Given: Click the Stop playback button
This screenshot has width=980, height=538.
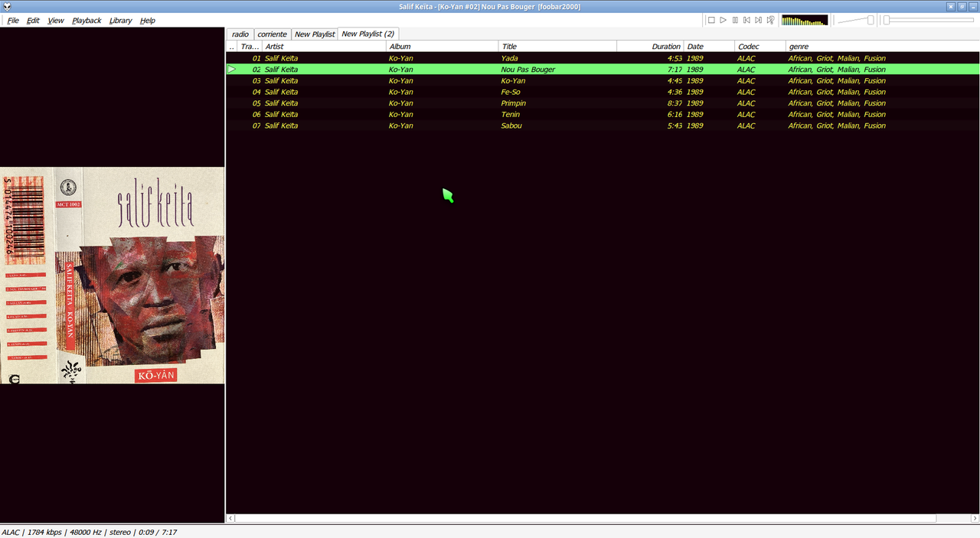Looking at the screenshot, I should pos(711,20).
